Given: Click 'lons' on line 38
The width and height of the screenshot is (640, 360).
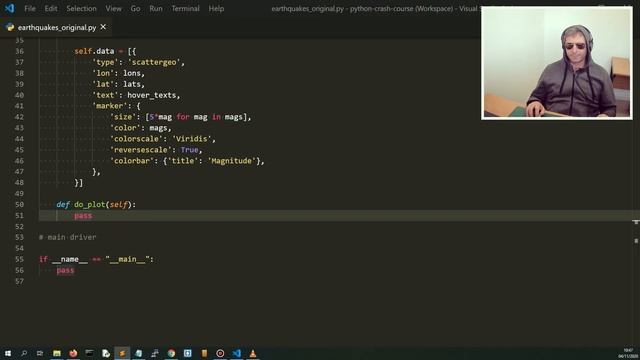Looking at the screenshot, I should (x=132, y=73).
